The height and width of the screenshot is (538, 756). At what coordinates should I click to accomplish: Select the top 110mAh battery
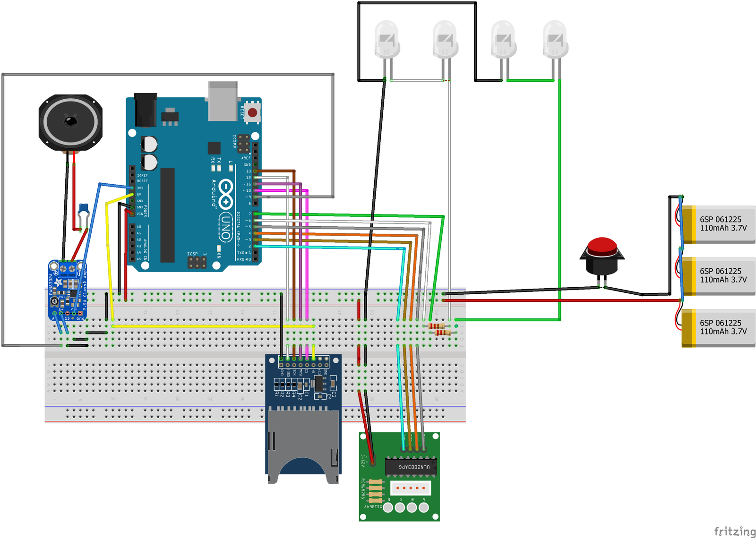(x=719, y=224)
